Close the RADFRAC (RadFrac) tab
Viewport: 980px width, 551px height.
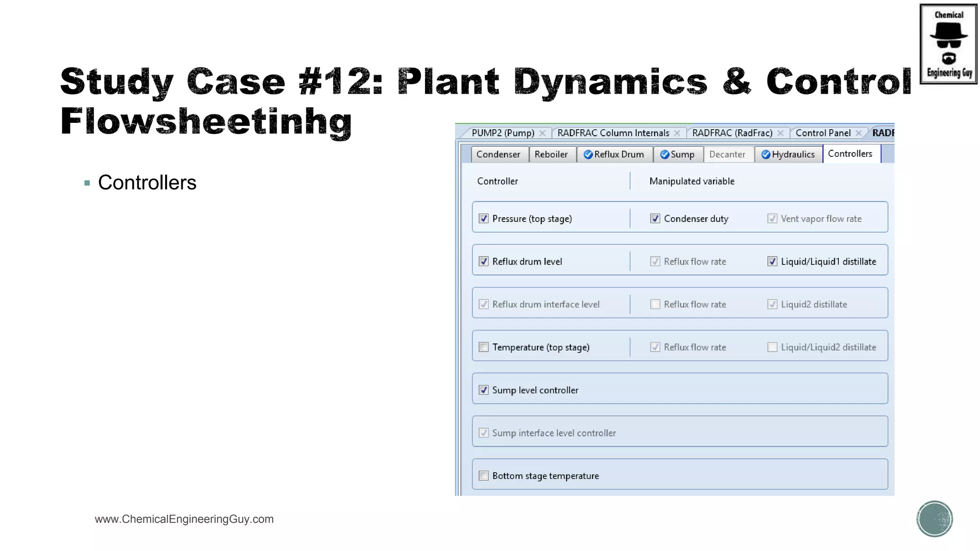tap(780, 133)
